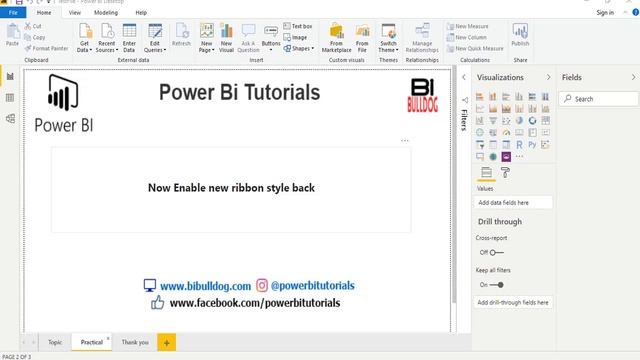Add a new page with plus button
Screen dimensions: 640x360
(167, 343)
